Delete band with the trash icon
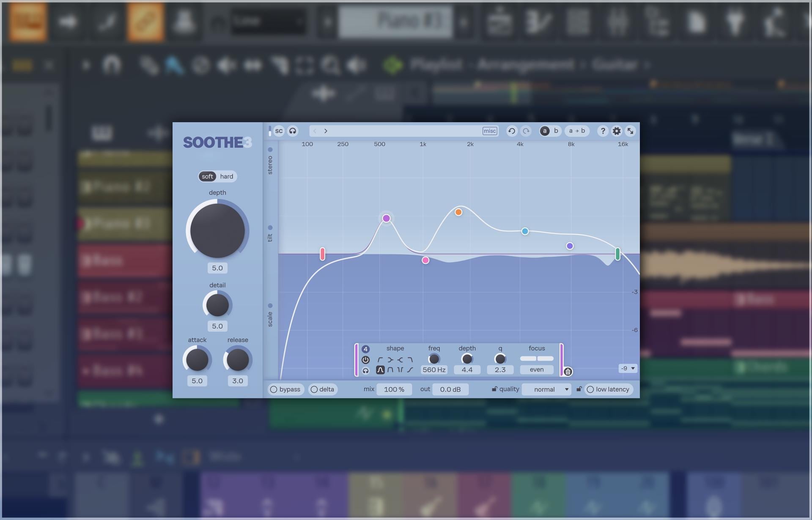 pyautogui.click(x=568, y=372)
